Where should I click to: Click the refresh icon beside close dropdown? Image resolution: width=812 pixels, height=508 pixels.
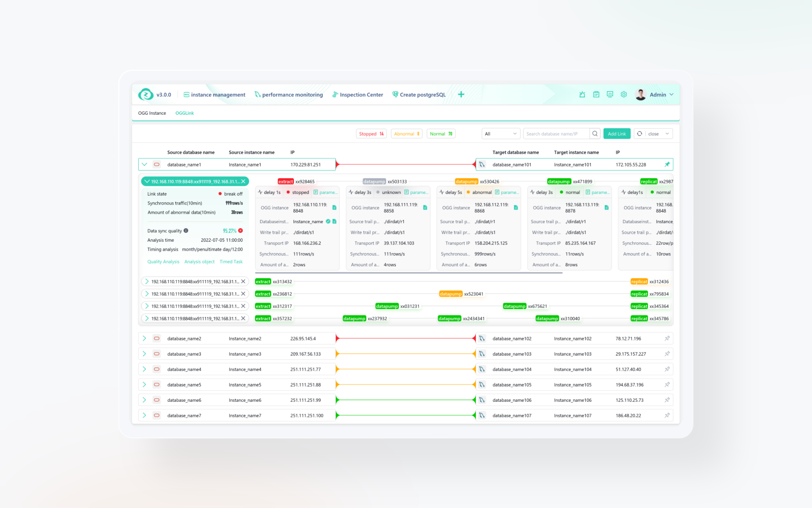[x=639, y=134]
